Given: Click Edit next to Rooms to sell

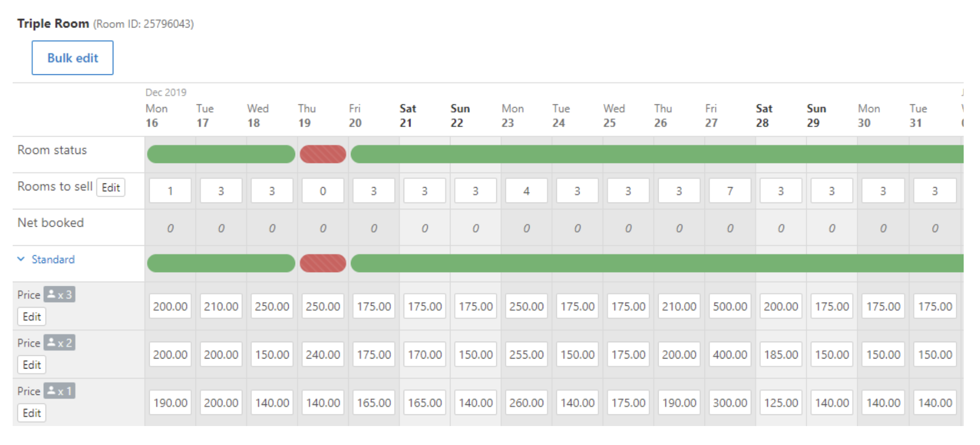Looking at the screenshot, I should 111,188.
